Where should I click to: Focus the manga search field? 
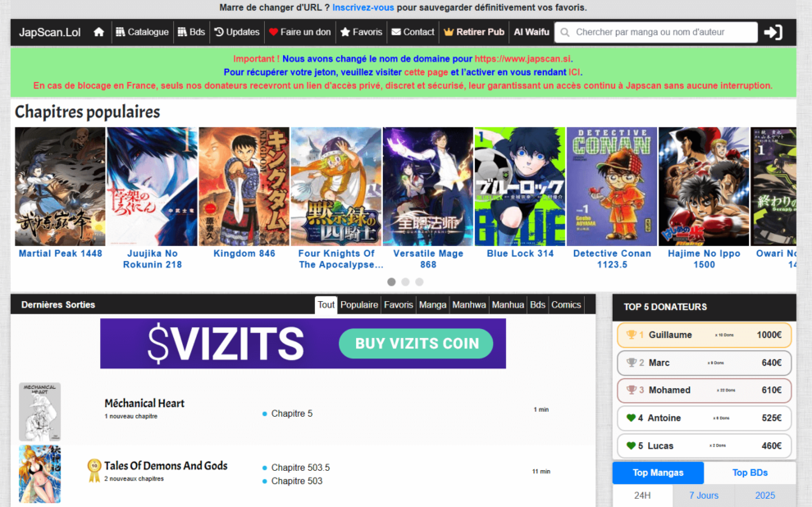(656, 32)
